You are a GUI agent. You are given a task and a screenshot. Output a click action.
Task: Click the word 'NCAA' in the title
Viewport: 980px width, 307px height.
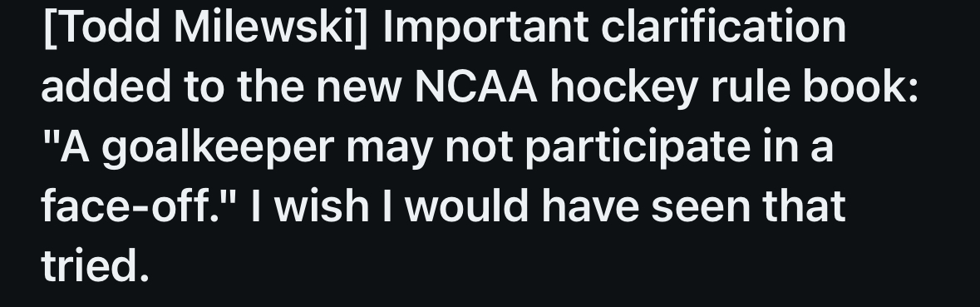pyautogui.click(x=475, y=87)
